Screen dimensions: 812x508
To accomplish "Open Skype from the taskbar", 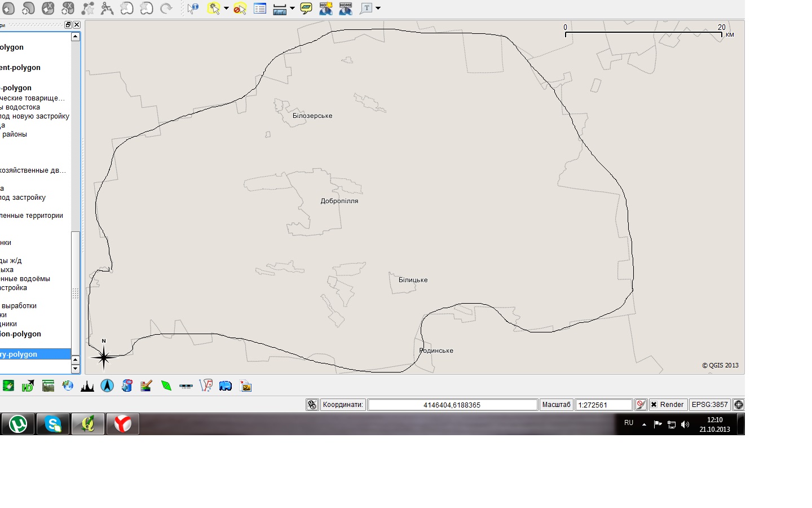I will (53, 424).
